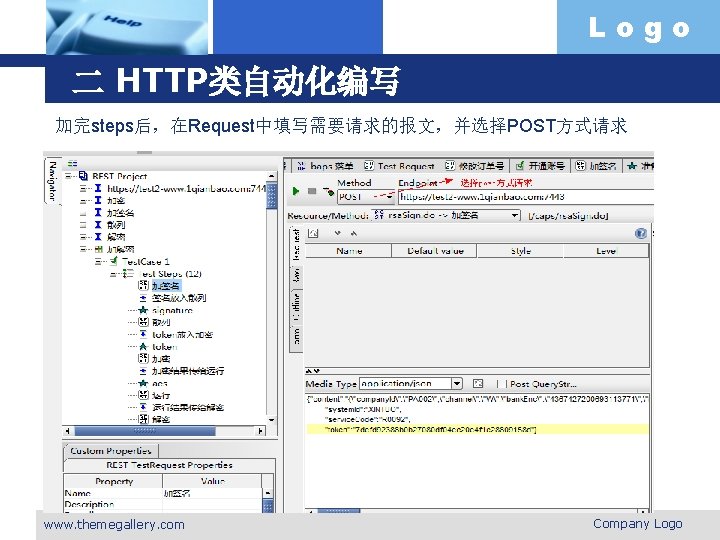Click the Description property row

click(x=163, y=504)
